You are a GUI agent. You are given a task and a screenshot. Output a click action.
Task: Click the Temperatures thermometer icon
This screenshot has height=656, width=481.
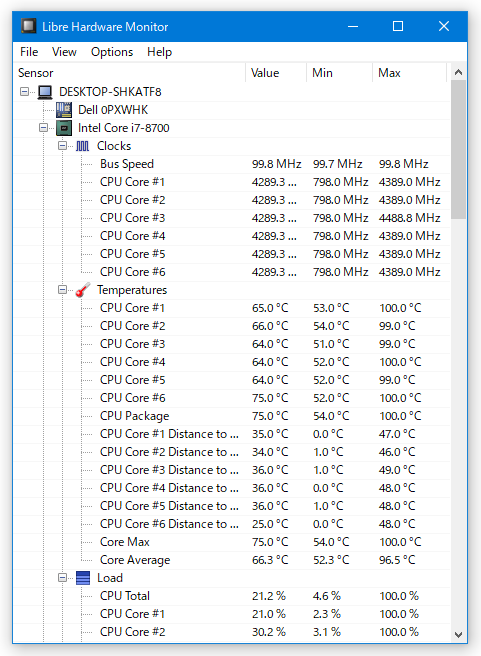click(x=83, y=290)
